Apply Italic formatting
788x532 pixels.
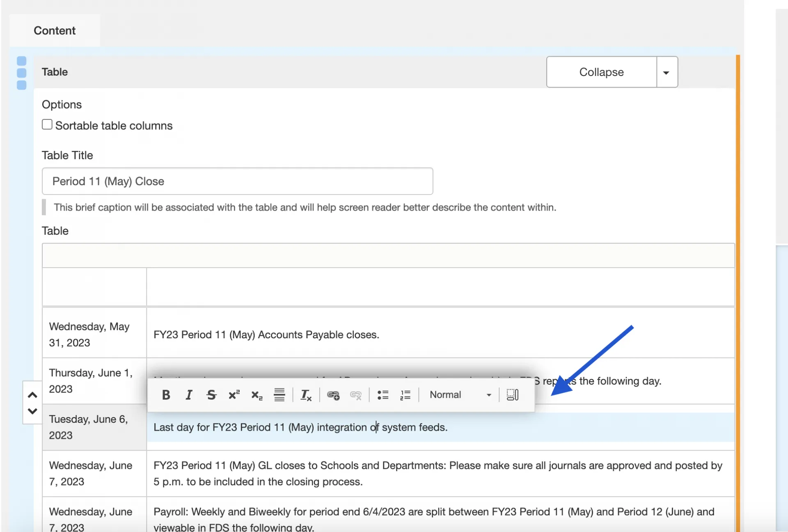pos(188,395)
